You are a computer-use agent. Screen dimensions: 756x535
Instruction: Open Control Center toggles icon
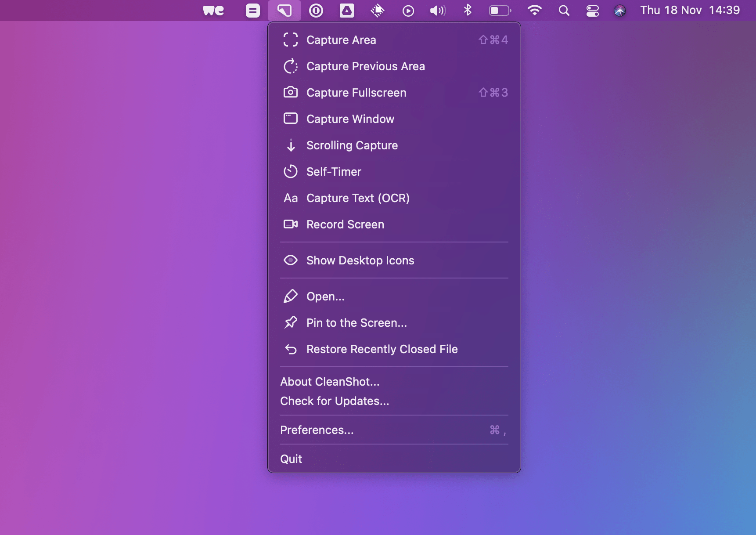coord(593,11)
